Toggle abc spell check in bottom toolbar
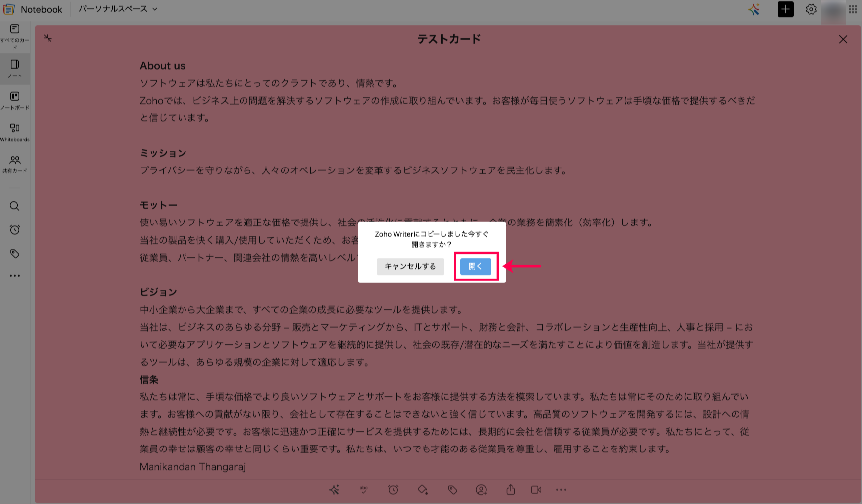 (364, 490)
